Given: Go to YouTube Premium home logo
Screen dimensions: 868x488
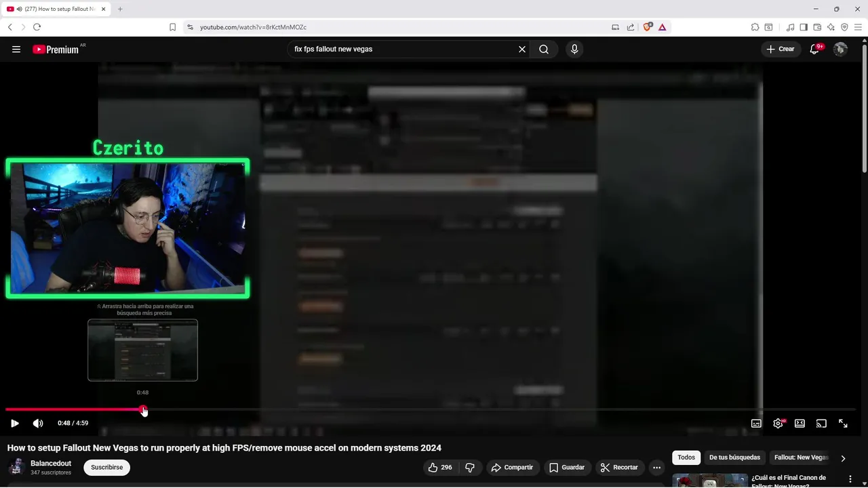Looking at the screenshot, I should tap(56, 49).
